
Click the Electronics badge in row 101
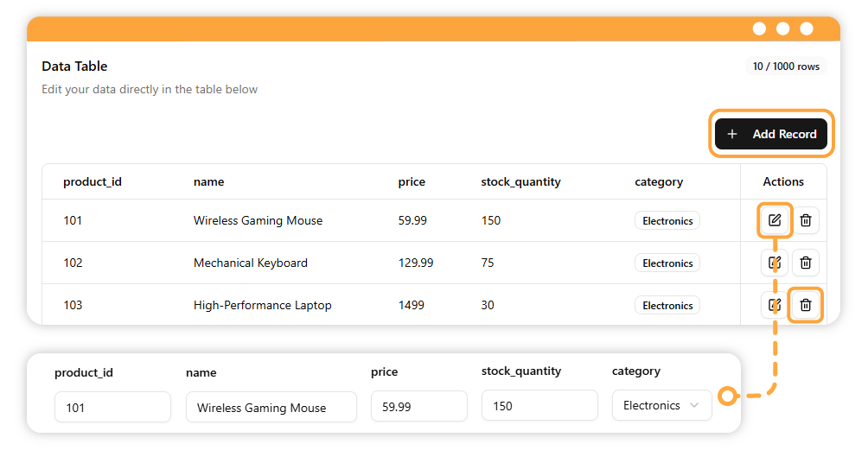point(667,221)
